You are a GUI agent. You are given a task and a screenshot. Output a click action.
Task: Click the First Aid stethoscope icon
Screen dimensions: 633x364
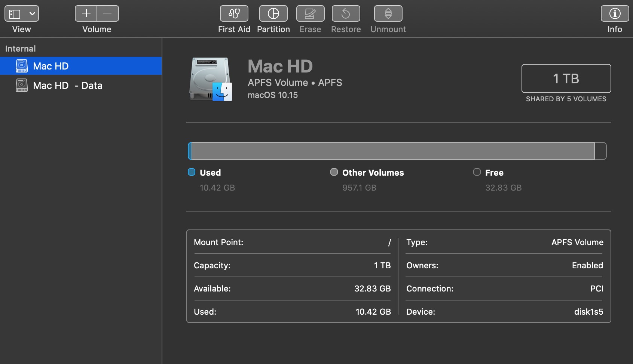click(x=234, y=14)
